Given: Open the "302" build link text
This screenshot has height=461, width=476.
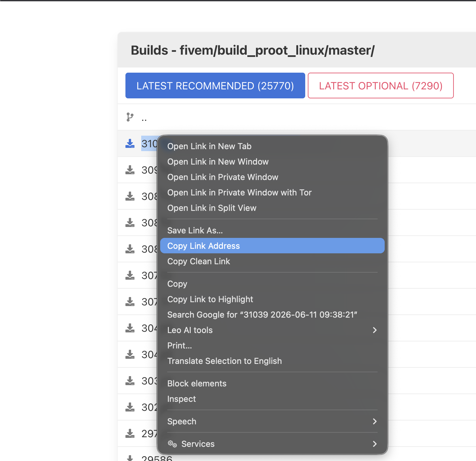Looking at the screenshot, I should pyautogui.click(x=149, y=407).
